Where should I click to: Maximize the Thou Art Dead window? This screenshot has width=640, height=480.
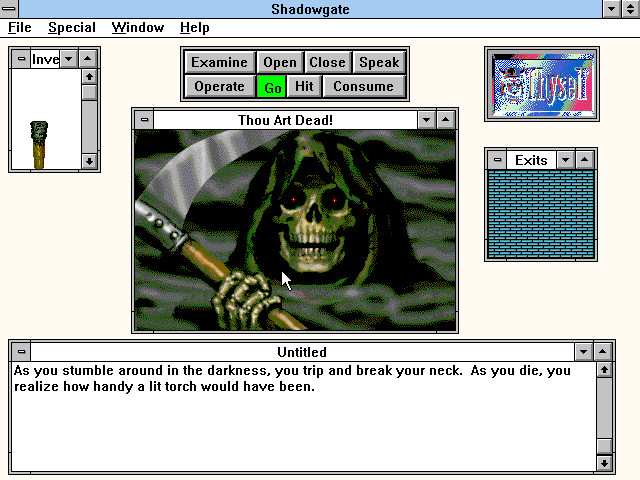click(445, 120)
